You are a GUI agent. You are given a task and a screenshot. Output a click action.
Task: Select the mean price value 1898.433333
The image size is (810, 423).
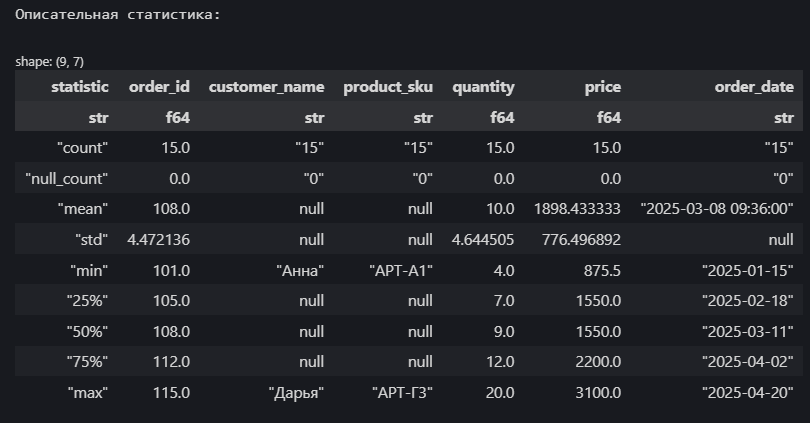pyautogui.click(x=577, y=209)
